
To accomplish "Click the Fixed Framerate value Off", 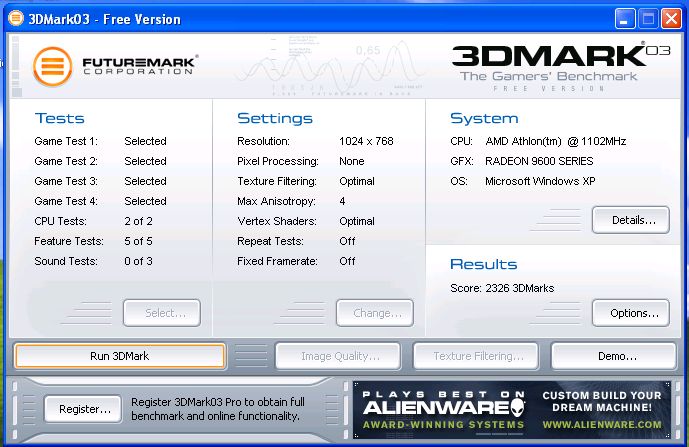I will [347, 261].
